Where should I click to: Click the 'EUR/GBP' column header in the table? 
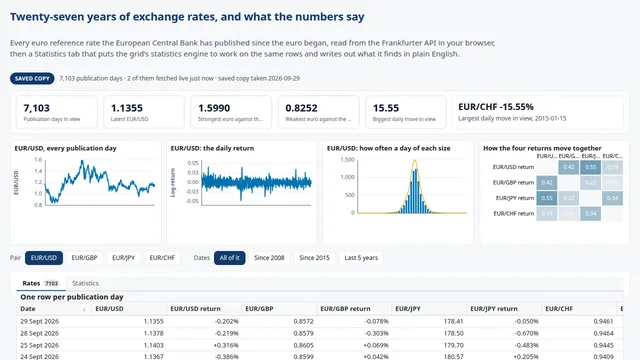[x=279, y=309]
